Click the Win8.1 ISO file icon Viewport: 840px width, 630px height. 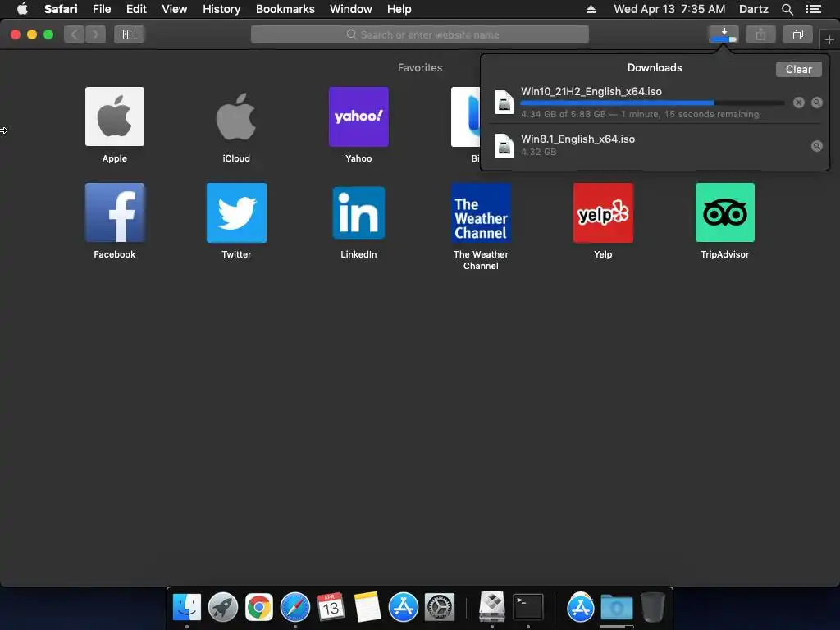[504, 145]
